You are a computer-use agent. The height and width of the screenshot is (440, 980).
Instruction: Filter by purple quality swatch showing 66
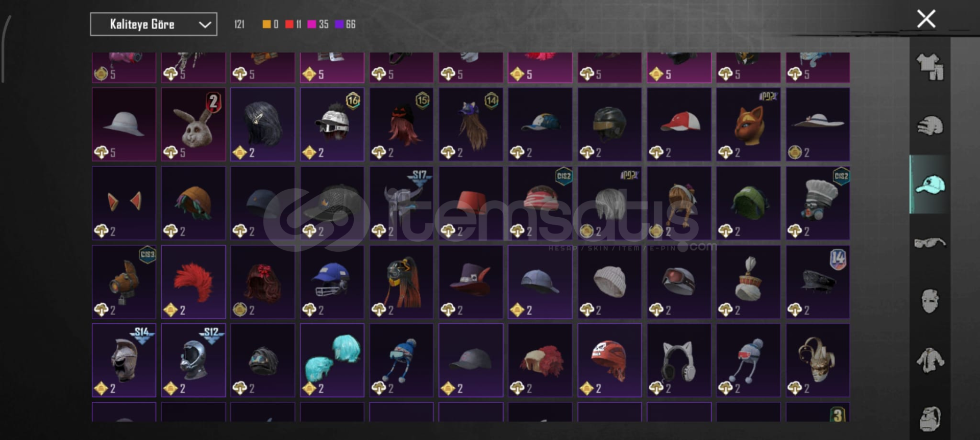tap(345, 24)
